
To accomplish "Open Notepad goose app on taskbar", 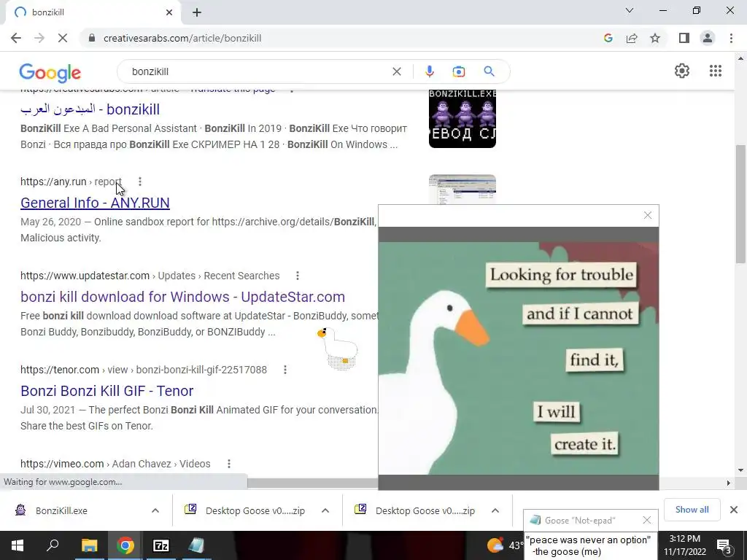I will pyautogui.click(x=196, y=545).
